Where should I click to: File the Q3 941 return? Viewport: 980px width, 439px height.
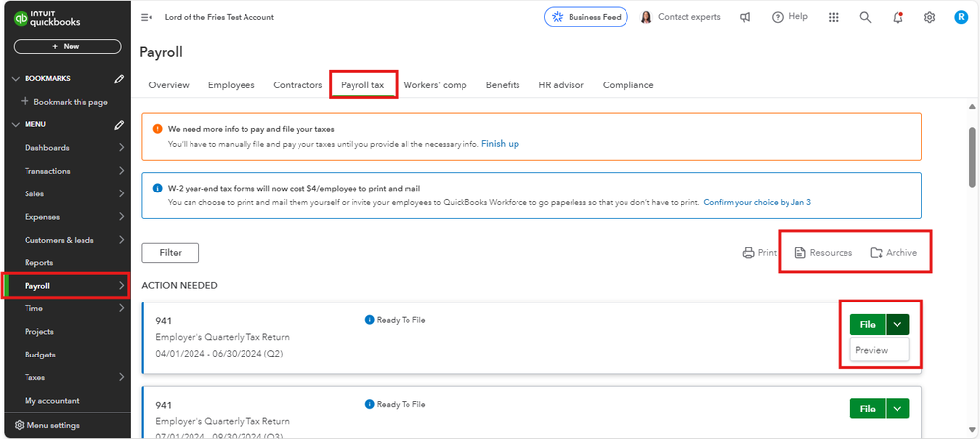pos(867,409)
